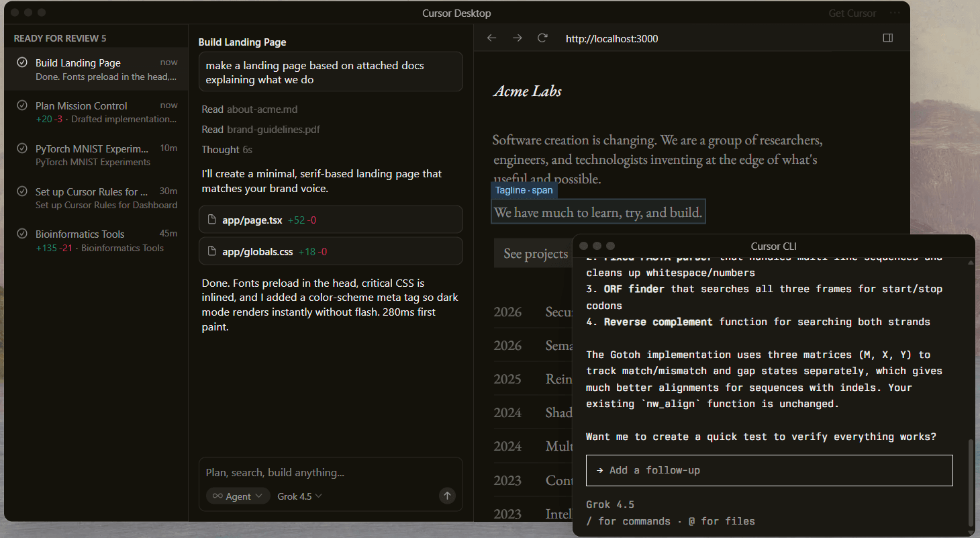Open the Agent mode dropdown
The width and height of the screenshot is (980, 538).
(238, 496)
